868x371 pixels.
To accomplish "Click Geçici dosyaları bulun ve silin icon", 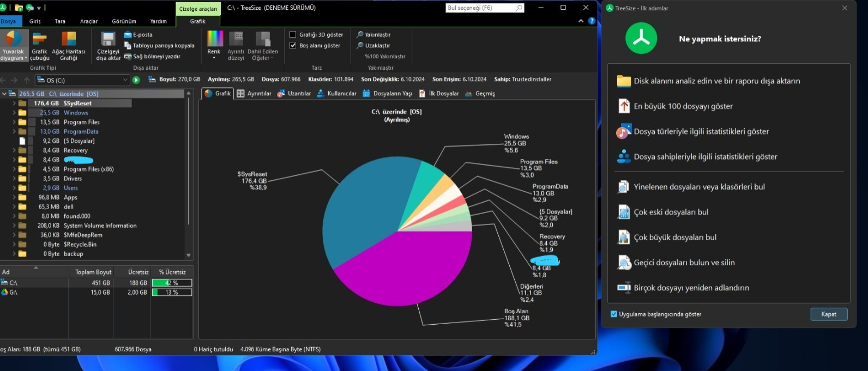I will (x=624, y=263).
